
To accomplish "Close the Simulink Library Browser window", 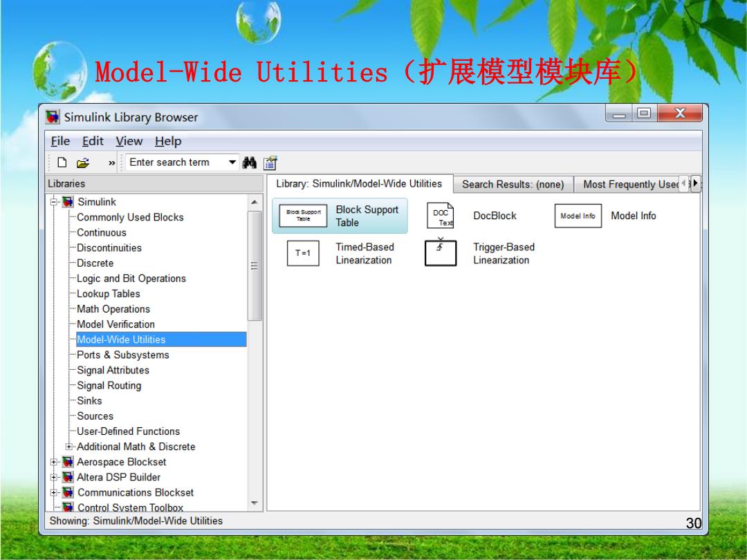I will [680, 113].
